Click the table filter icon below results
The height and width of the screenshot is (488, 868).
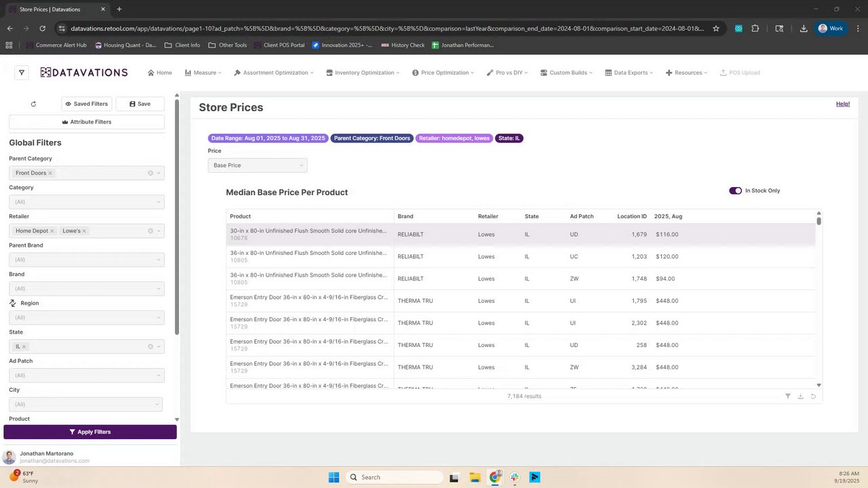pyautogui.click(x=787, y=396)
